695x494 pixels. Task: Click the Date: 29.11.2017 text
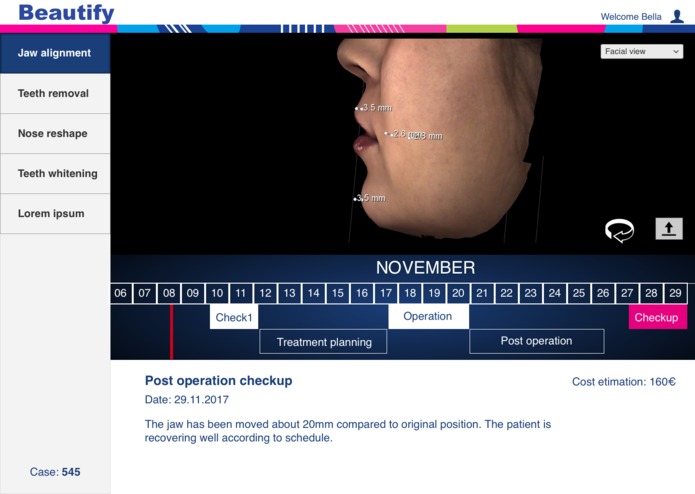187,400
